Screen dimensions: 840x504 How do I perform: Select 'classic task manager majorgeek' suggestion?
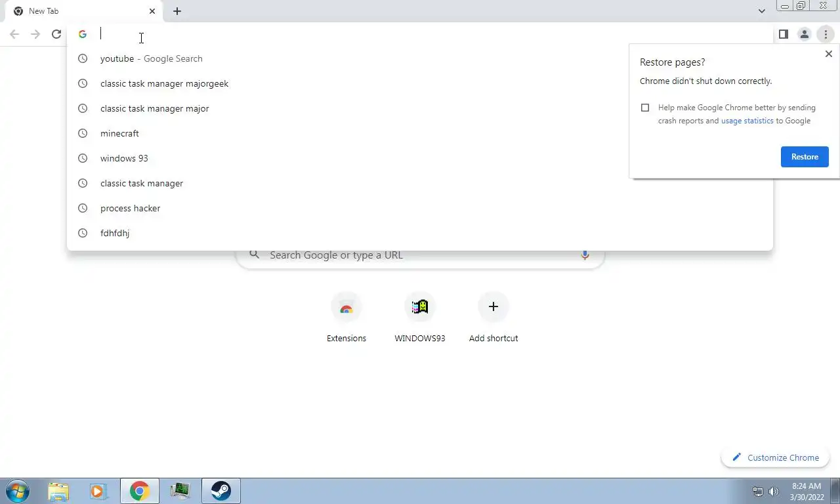coord(420,83)
